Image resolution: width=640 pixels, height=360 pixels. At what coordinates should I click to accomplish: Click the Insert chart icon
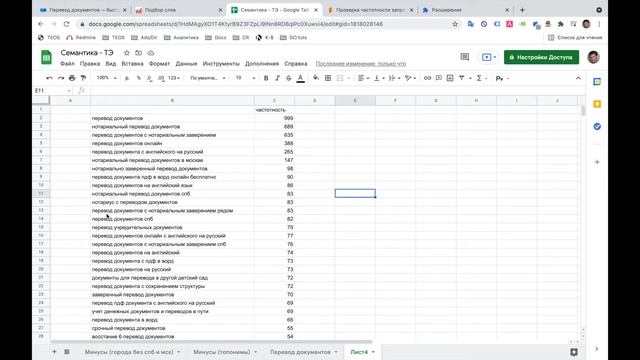pos(450,78)
